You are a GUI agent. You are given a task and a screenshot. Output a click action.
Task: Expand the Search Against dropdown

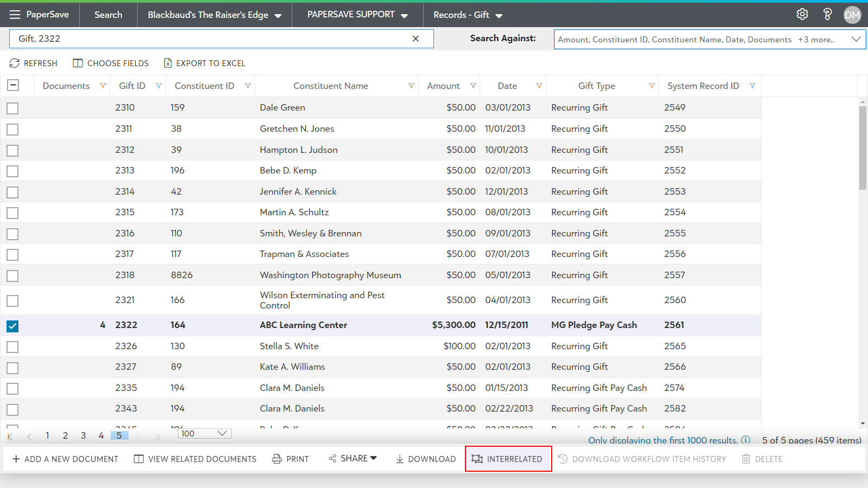coord(856,39)
